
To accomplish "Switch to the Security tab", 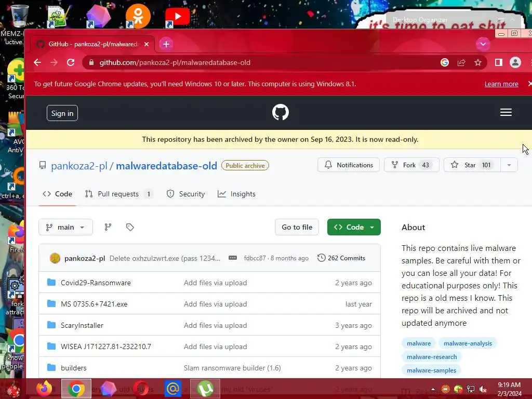I will coord(185,194).
